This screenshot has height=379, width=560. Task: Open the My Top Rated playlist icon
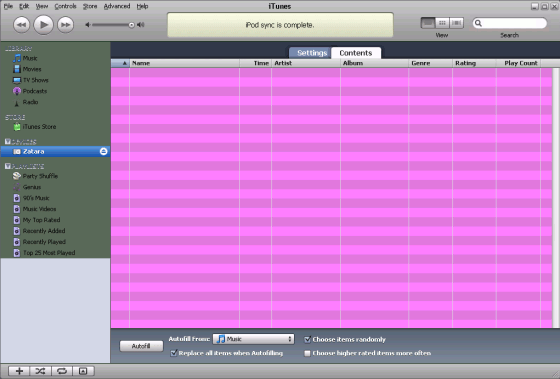click(x=17, y=220)
